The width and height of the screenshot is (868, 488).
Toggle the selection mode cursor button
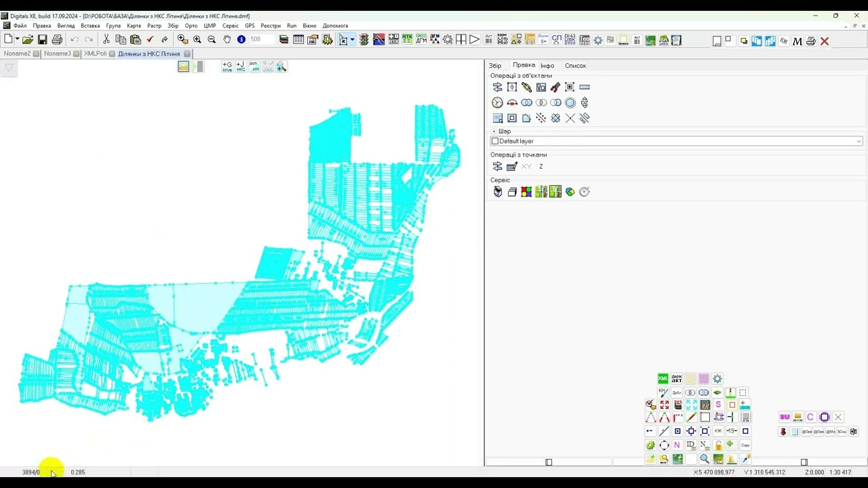coord(343,40)
